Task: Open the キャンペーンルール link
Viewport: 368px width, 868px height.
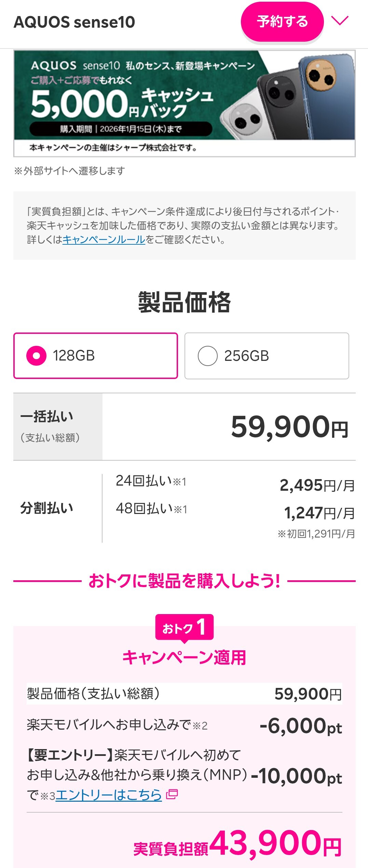Action: pyautogui.click(x=104, y=240)
